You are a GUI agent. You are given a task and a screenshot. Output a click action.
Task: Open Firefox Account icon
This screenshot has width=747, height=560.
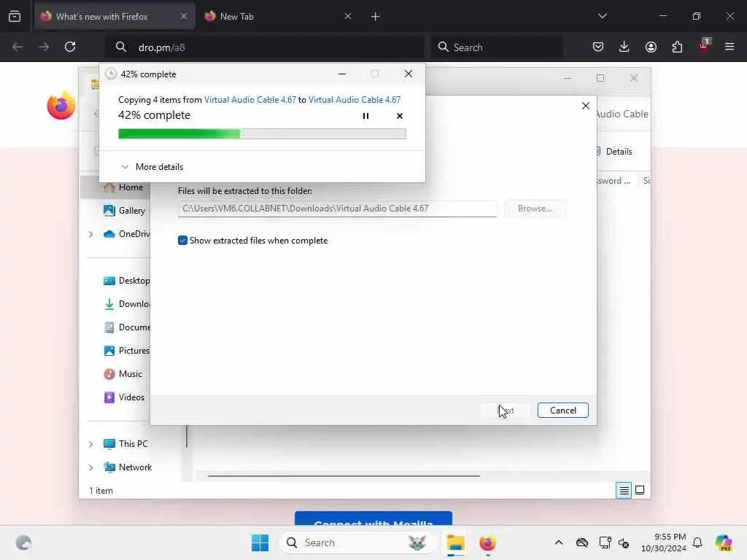point(651,47)
